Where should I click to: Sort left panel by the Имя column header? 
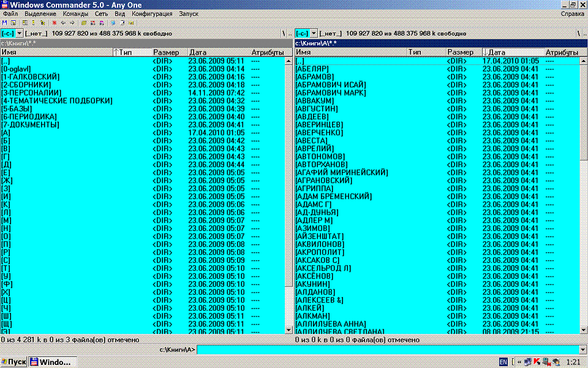tap(56, 52)
